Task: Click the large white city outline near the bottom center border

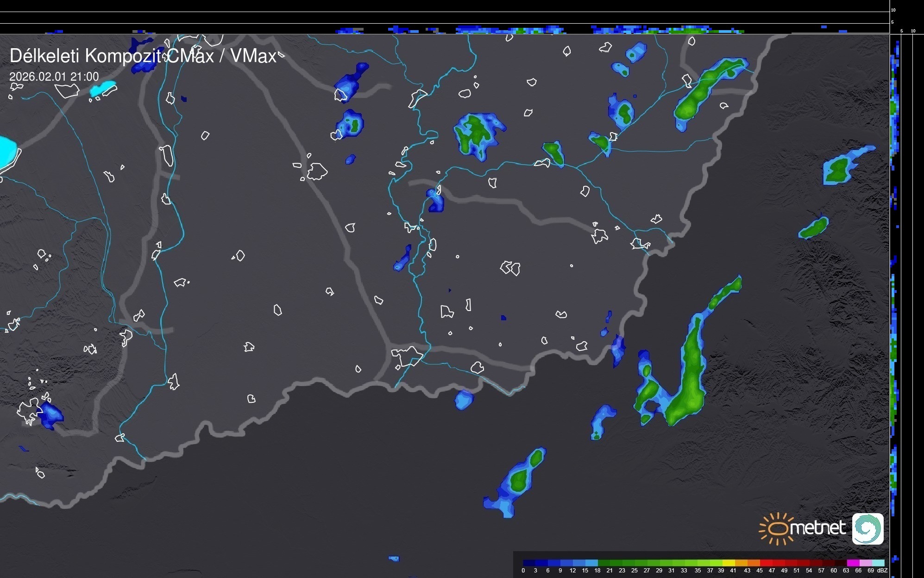Action: pos(407,356)
